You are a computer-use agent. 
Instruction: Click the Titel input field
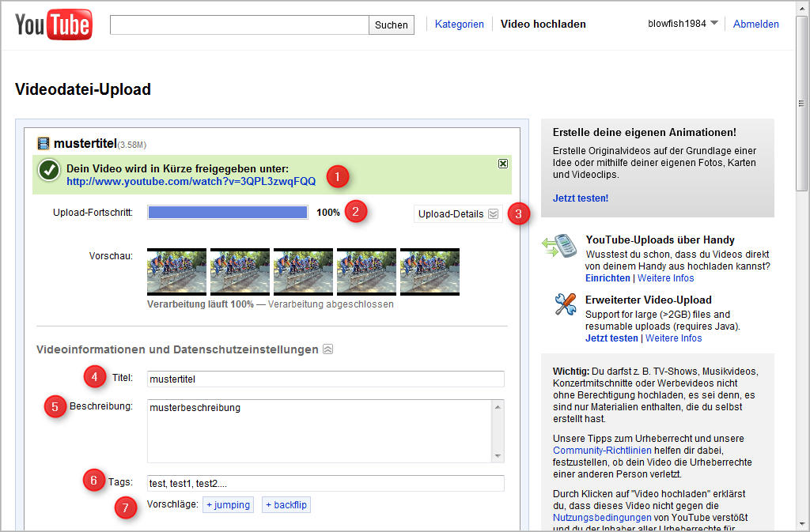325,379
